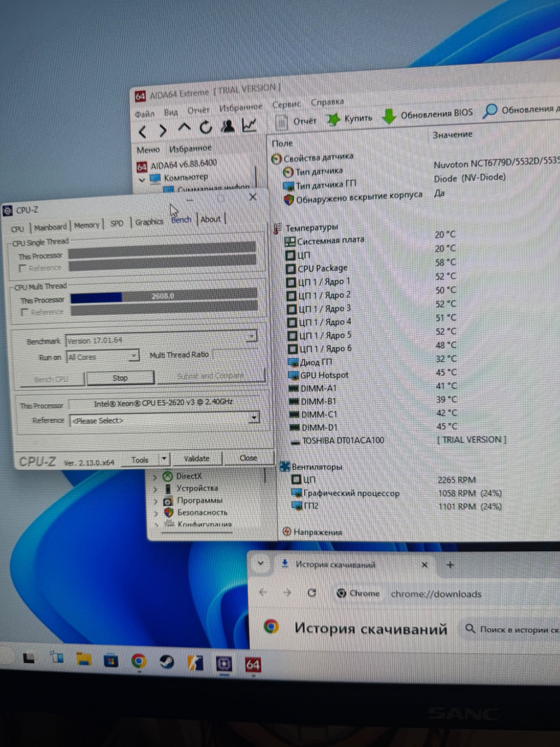Open Tools dropdown arrow in CPU-Z
The height and width of the screenshot is (747, 560).
click(164, 459)
